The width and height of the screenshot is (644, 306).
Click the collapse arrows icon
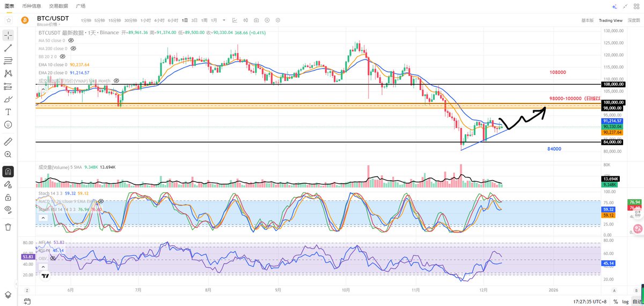[625, 6]
